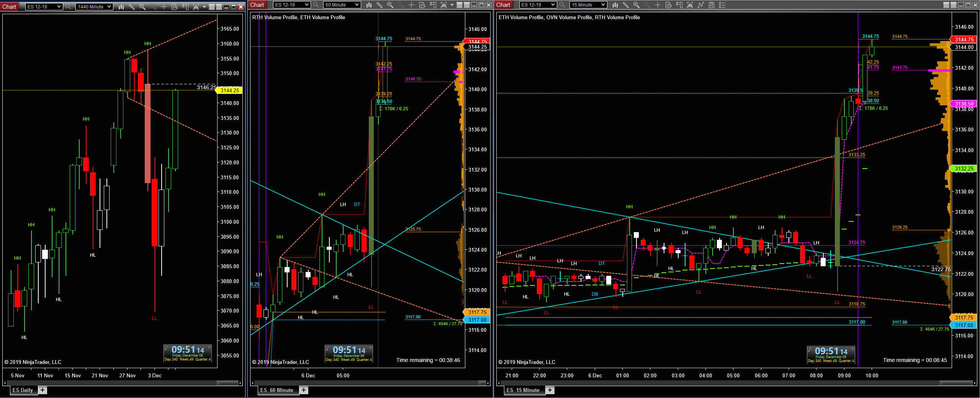Show data box in 60 Minute chart
This screenshot has width=980, height=398.
point(422,5)
